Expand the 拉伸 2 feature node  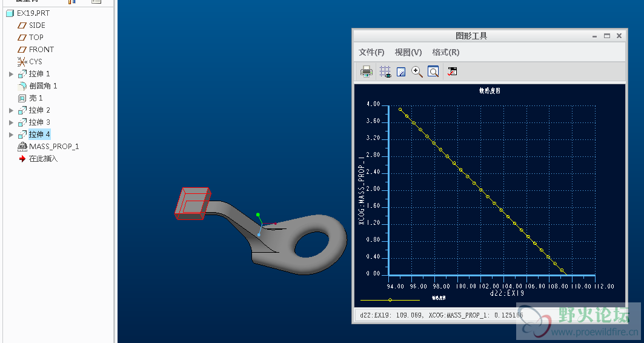click(x=11, y=110)
